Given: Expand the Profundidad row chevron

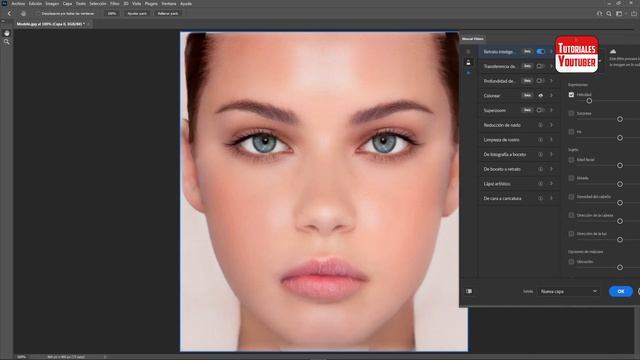Looking at the screenshot, I should [x=551, y=81].
